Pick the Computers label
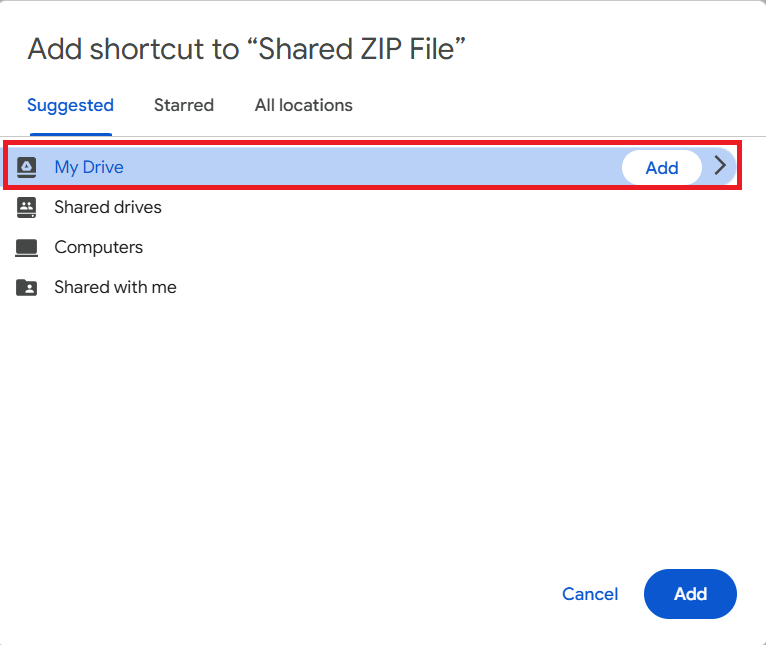The height and width of the screenshot is (645, 766). [99, 247]
